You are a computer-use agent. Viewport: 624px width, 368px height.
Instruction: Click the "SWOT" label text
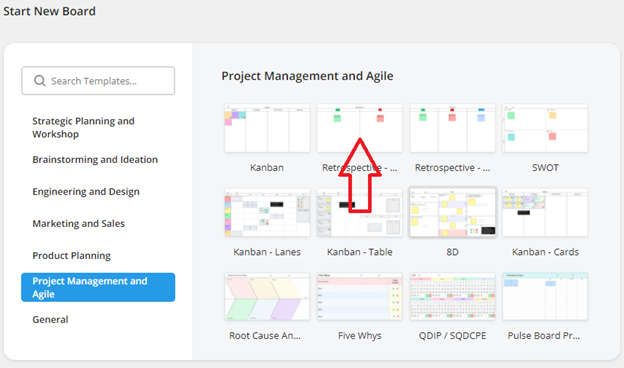tap(545, 167)
